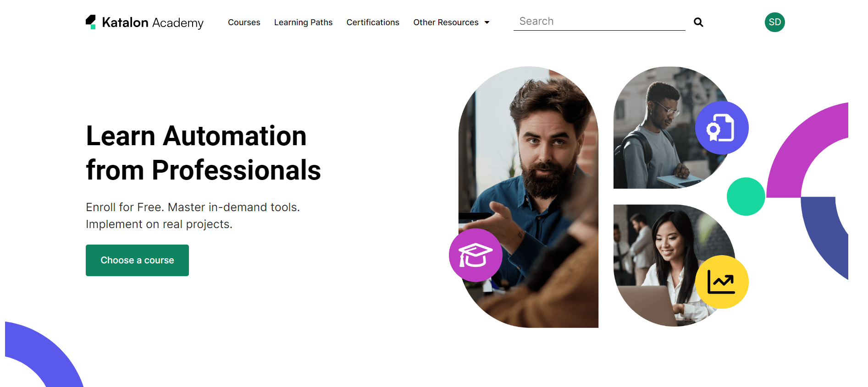Open the Certifications page
This screenshot has width=868, height=387.
click(x=373, y=22)
